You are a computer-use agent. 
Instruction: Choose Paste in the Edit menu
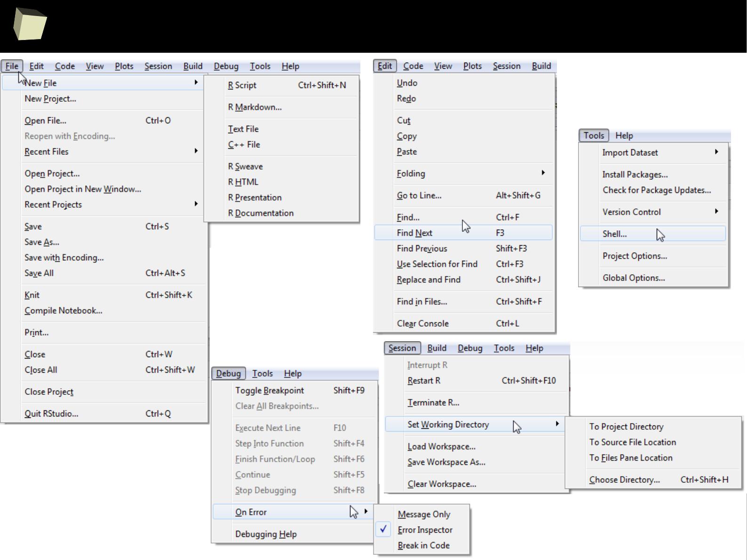[407, 152]
